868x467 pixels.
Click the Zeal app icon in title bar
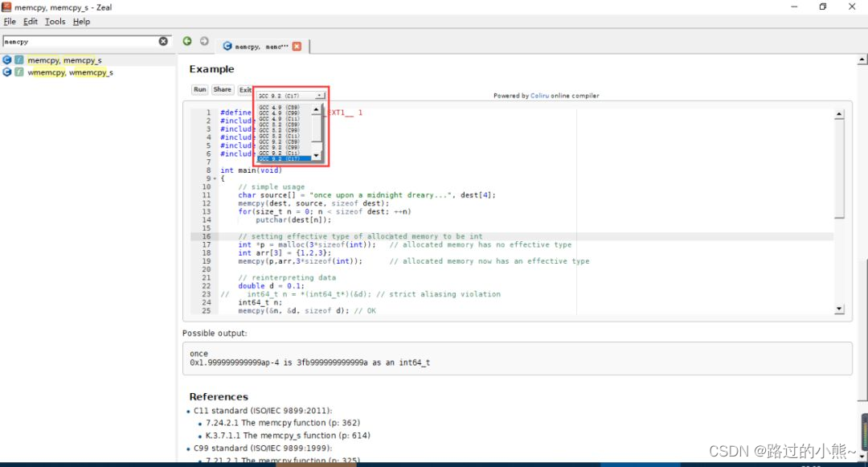[x=6, y=6]
